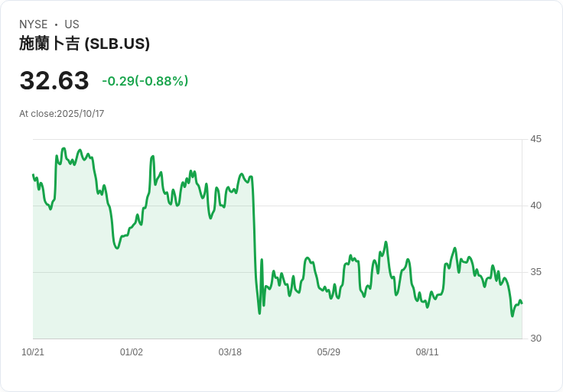563x392 pixels.
Task: Select the 01/02 date on x-axis
Action: point(132,352)
